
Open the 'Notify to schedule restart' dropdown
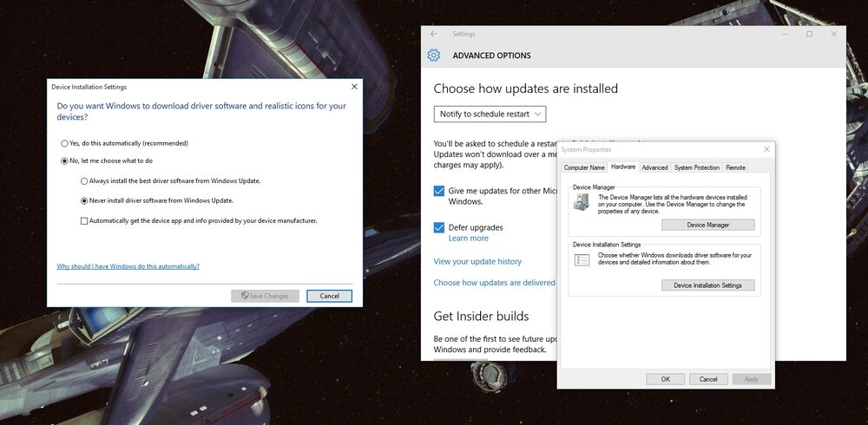[490, 114]
